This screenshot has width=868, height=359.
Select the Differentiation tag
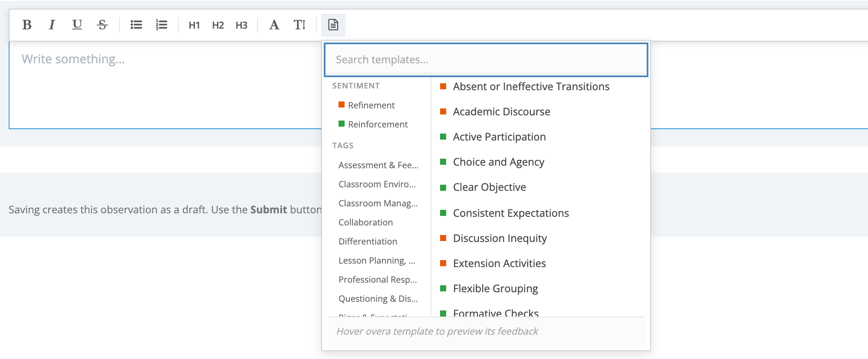(x=368, y=242)
